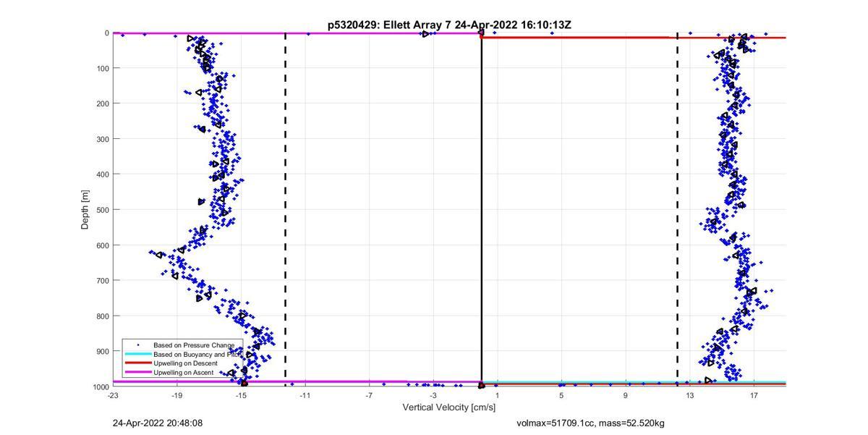Click y-axis tick label '100'
This screenshot has width=868, height=435.
(103, 68)
